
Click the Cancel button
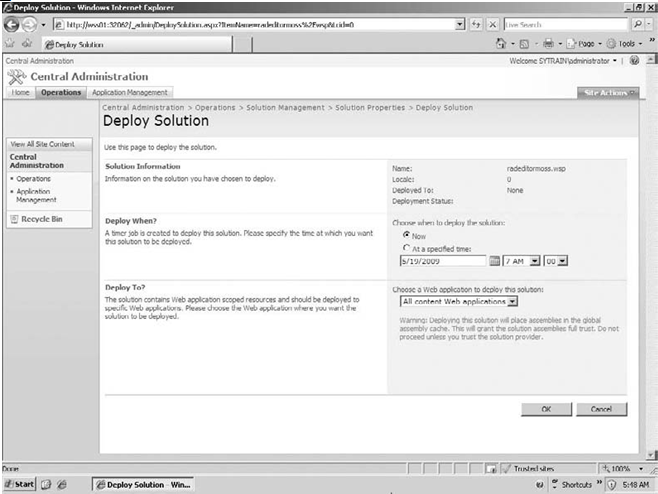pyautogui.click(x=601, y=409)
